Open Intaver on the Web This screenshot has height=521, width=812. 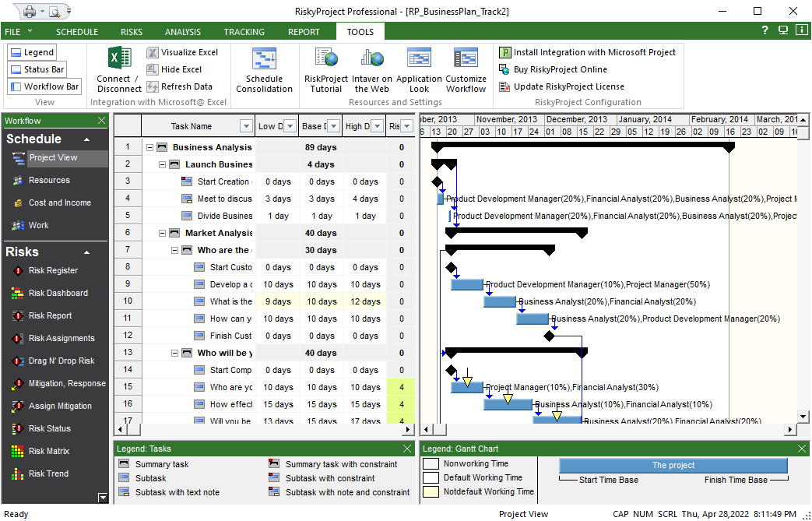372,70
